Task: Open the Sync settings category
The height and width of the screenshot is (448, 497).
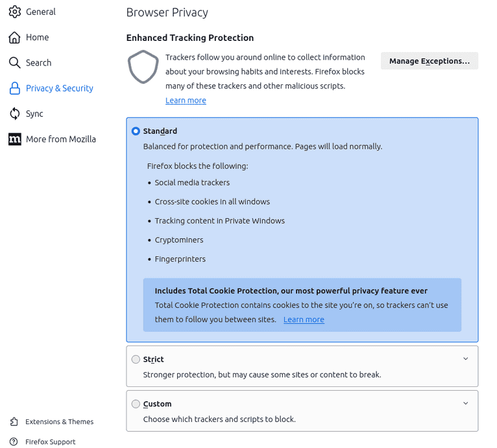Action: coord(34,114)
